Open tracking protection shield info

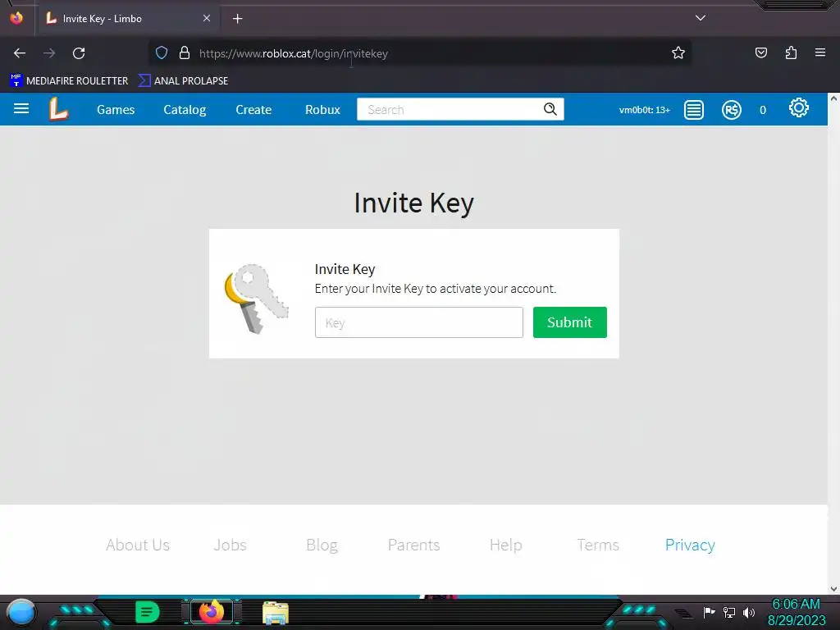162,53
